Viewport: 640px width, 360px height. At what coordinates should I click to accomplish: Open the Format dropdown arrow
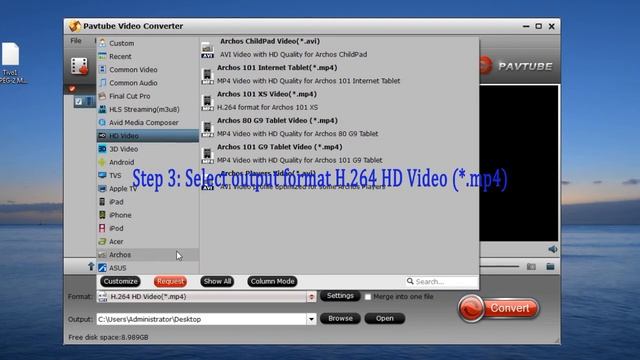[311, 297]
